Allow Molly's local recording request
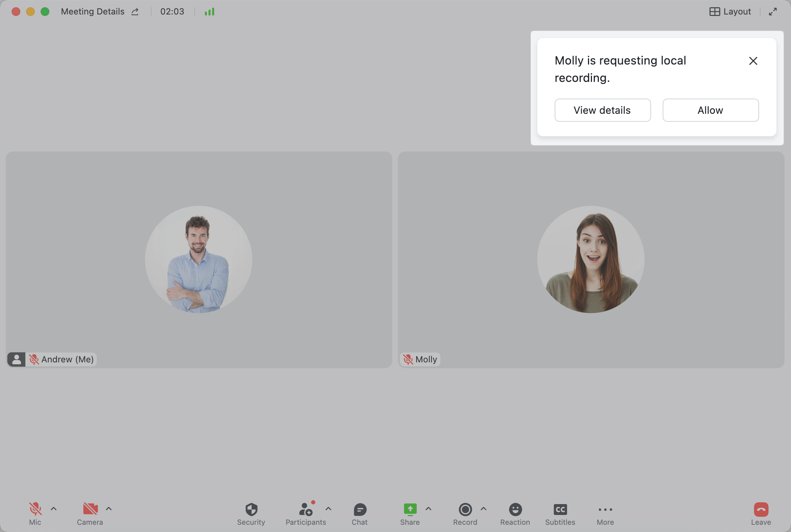The image size is (791, 532). click(x=710, y=110)
